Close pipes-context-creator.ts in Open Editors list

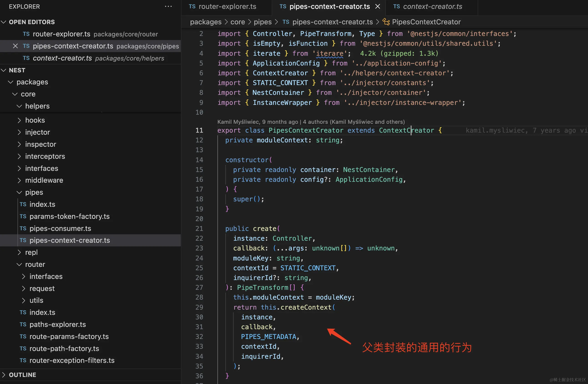(15, 46)
